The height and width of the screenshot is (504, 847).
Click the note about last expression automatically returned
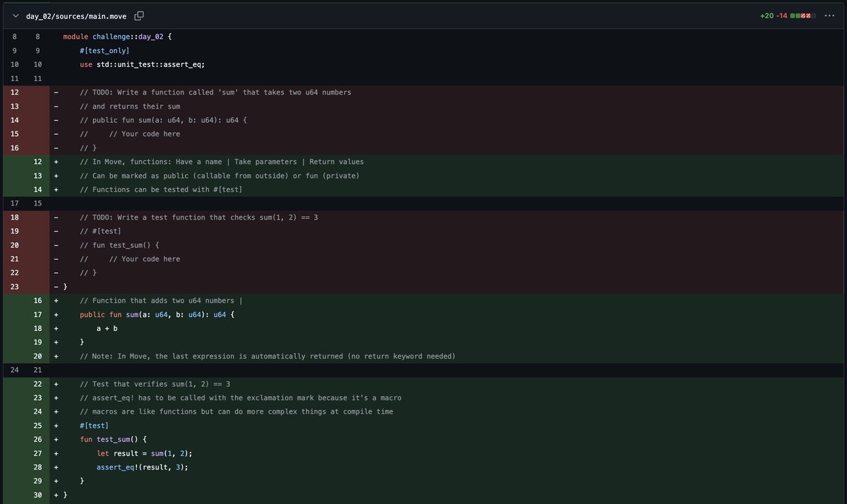pos(268,356)
